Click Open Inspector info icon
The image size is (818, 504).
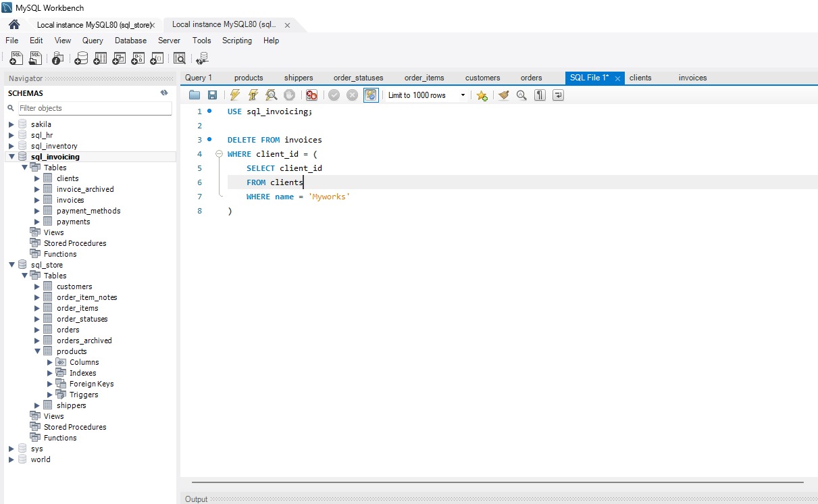pos(57,59)
